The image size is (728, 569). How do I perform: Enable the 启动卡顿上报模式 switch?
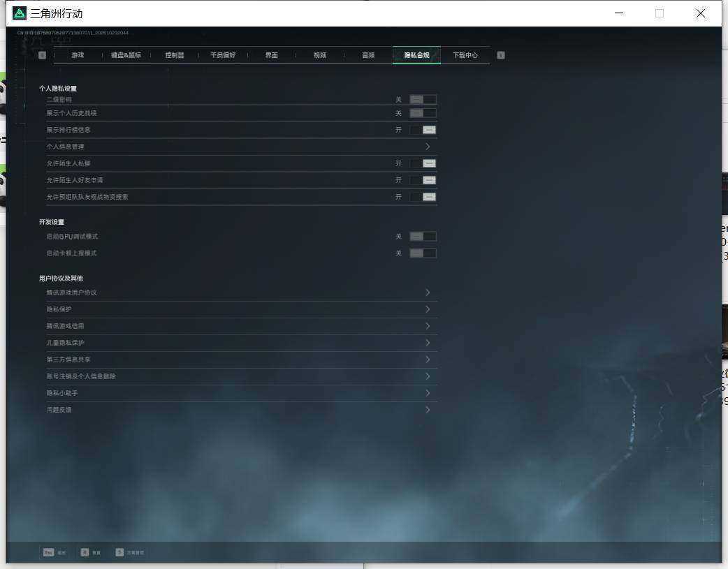tap(423, 253)
